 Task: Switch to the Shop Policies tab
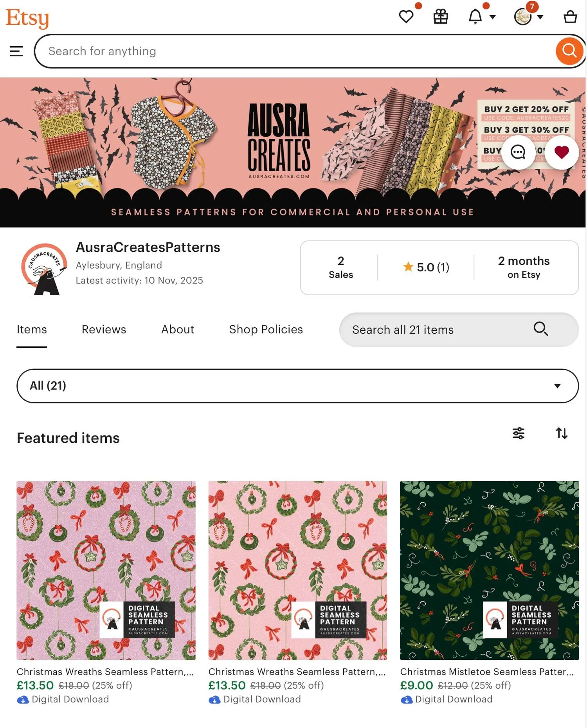(x=266, y=329)
